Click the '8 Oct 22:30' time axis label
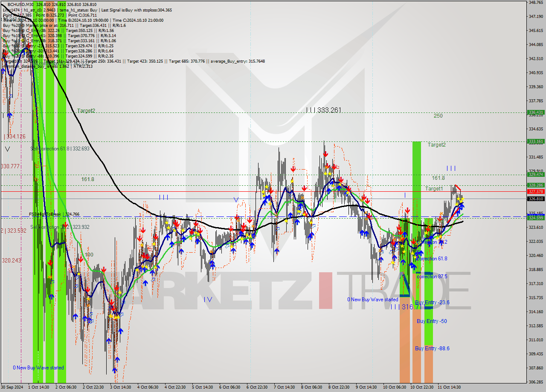This screenshot has height=392, width=546. click(339, 387)
